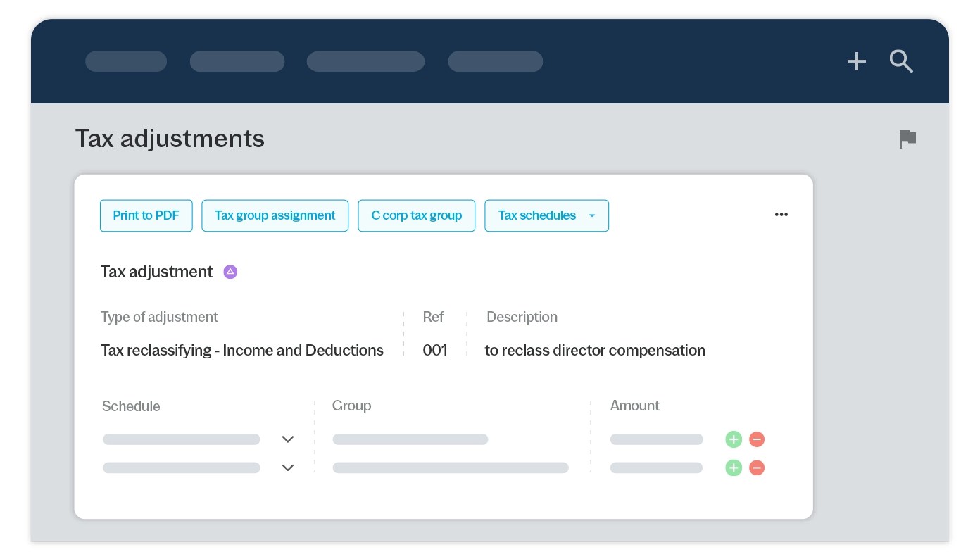
Task: Select the C corp tax group button
Action: point(416,215)
